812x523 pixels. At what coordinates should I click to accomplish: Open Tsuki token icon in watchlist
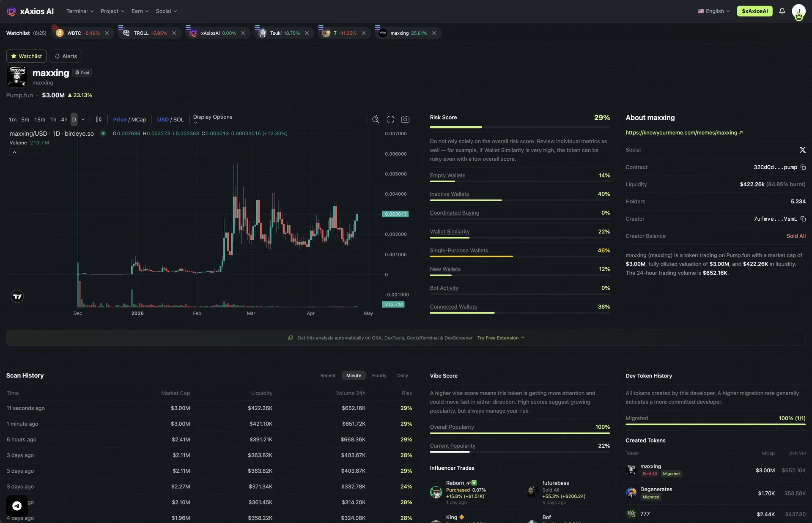pos(263,33)
